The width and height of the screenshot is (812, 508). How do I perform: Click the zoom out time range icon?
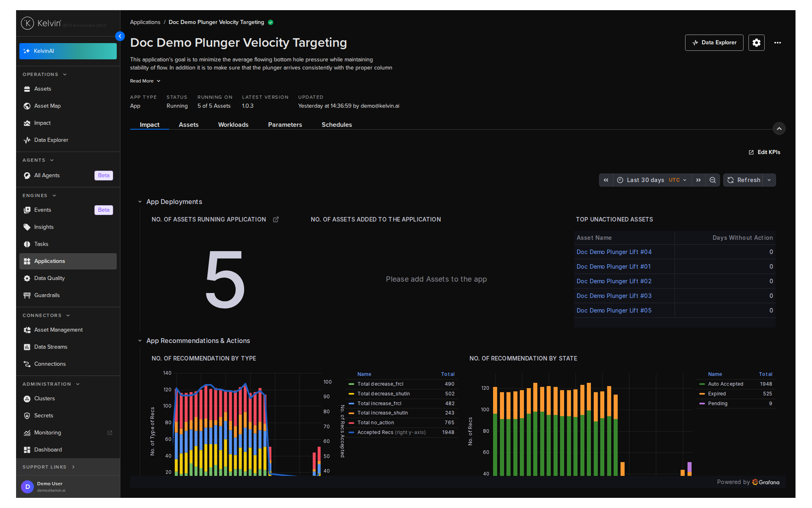(713, 180)
